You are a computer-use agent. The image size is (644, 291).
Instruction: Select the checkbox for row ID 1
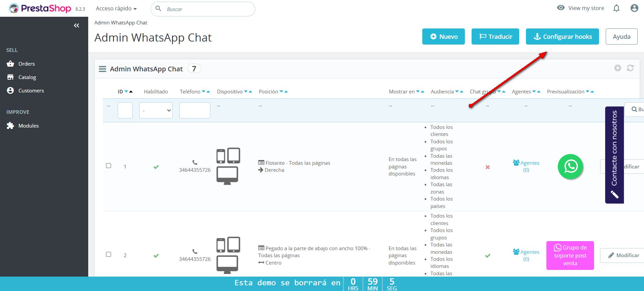click(108, 166)
